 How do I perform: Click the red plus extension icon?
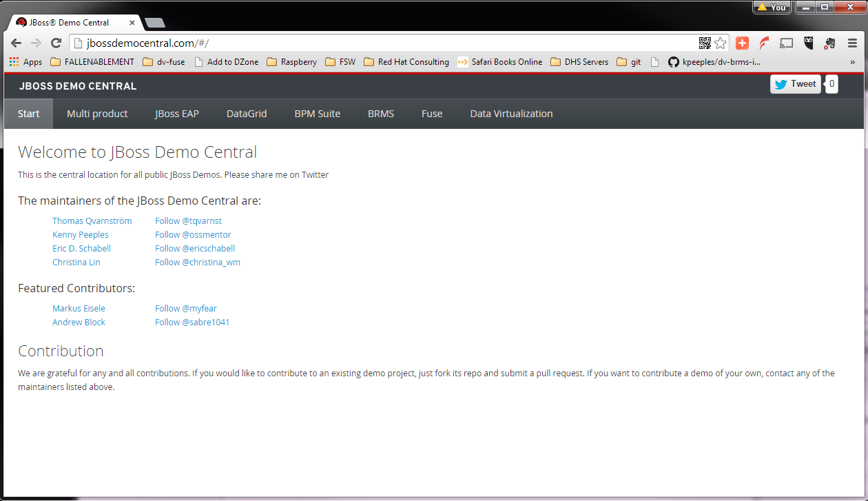(742, 43)
